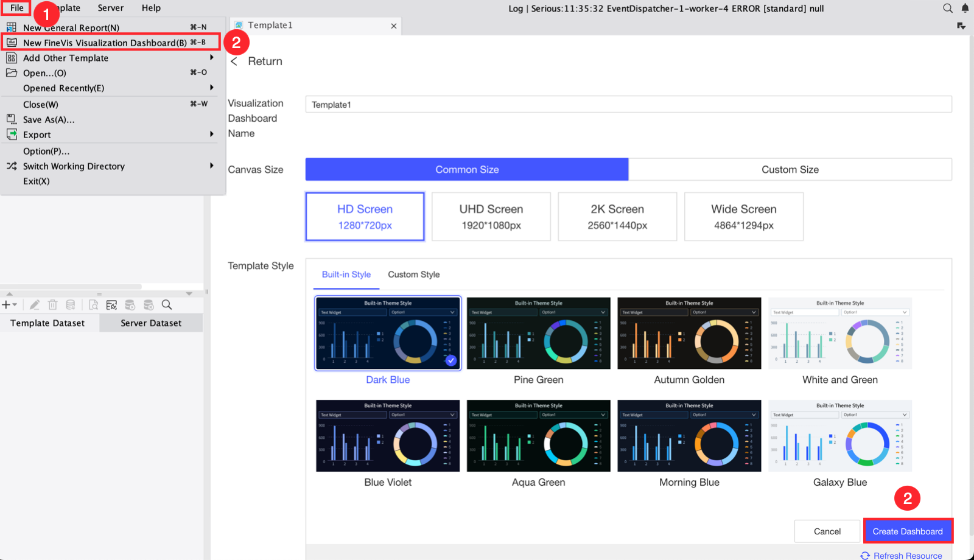The height and width of the screenshot is (560, 974).
Task: Click the Refresh Resource circular arrows icon
Action: tap(865, 556)
